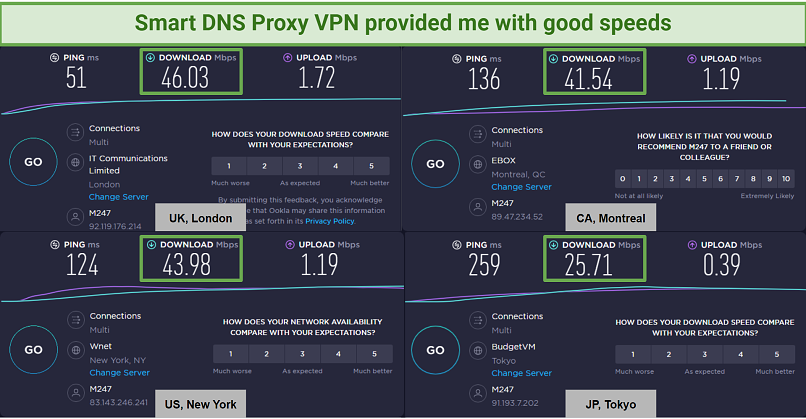The width and height of the screenshot is (806, 419).
Task: Click the BudgetVM server name
Action: click(514, 347)
